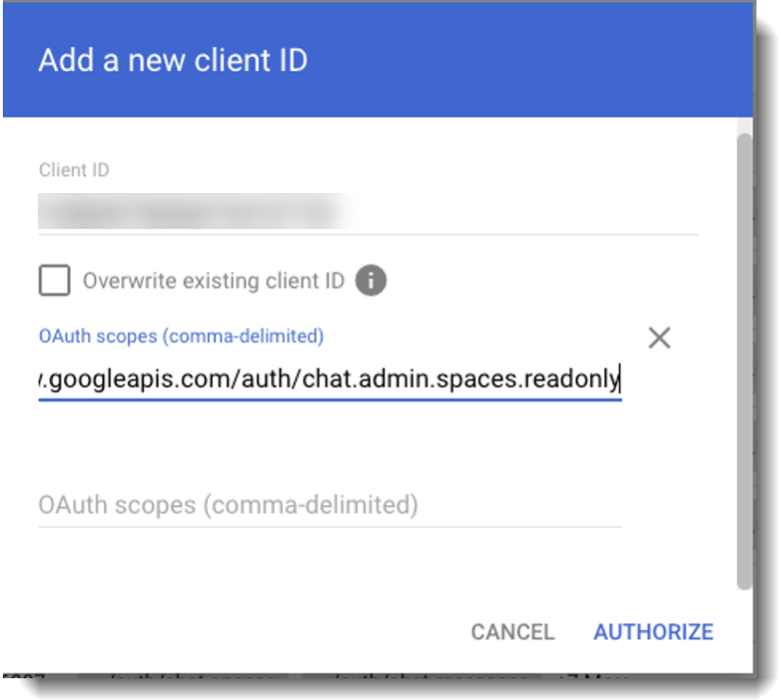Focus the chat.admin.spaces.readonly scope field
Screen dimensions: 781x700
329,379
